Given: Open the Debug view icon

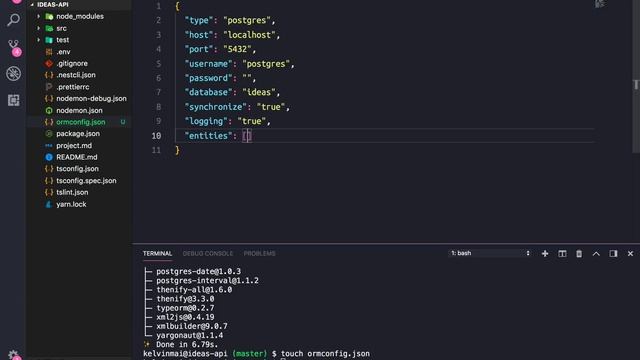Looking at the screenshot, I should (x=13, y=73).
